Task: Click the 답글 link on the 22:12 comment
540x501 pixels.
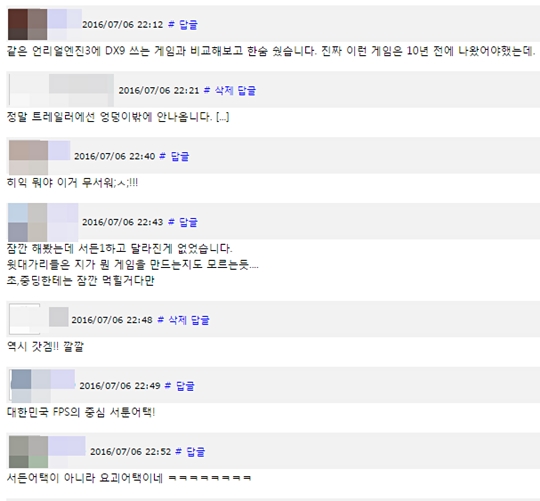Action: pyautogui.click(x=188, y=25)
